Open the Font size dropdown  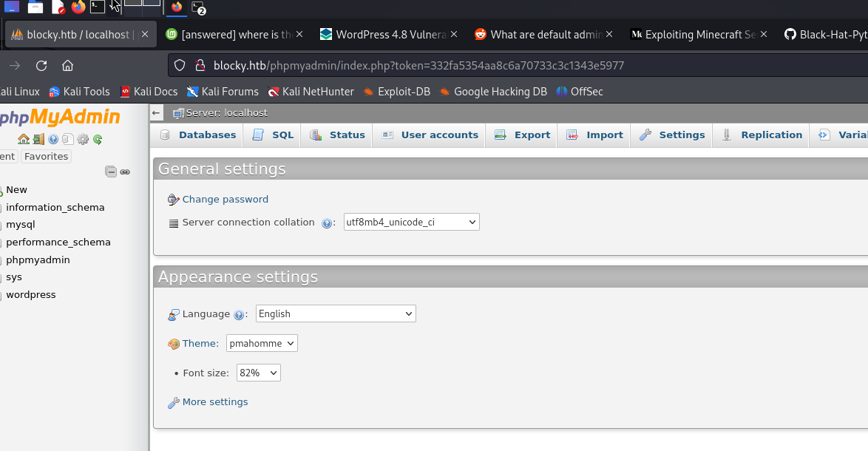[x=258, y=373]
